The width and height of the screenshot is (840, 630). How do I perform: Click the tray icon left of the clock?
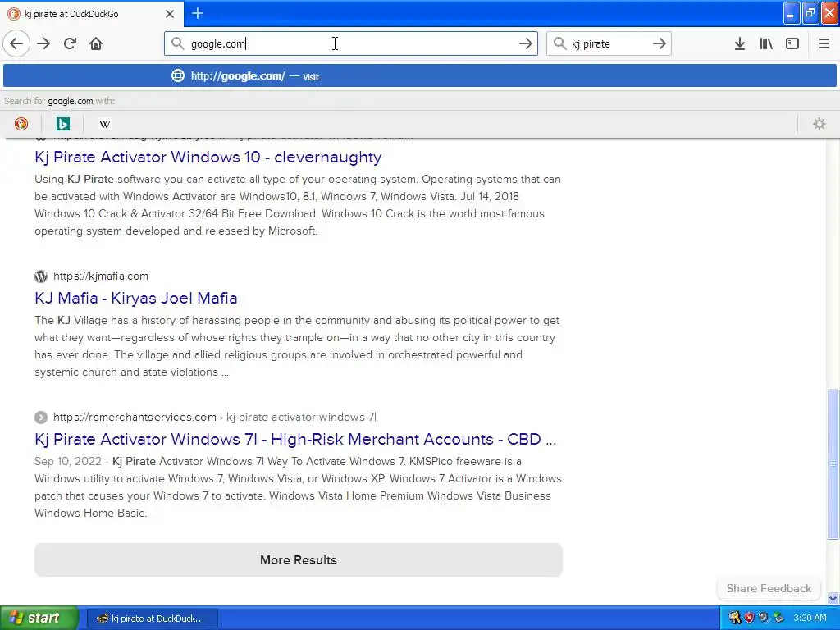point(779,618)
